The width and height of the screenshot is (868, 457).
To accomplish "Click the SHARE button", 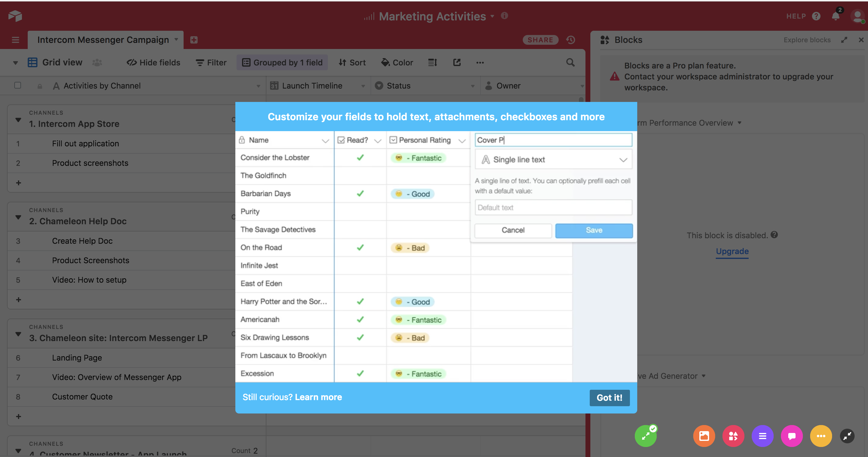I will coord(540,40).
